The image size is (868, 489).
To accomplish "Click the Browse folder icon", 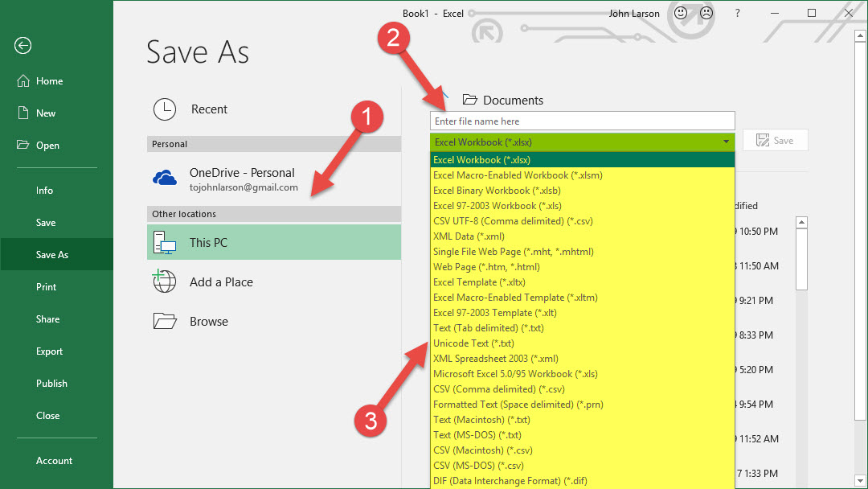I will tap(165, 322).
